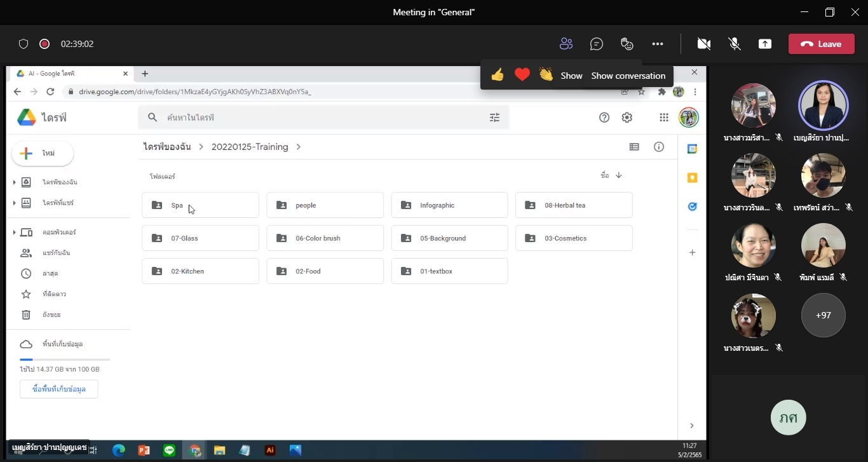Toggle the microphone mute

click(735, 44)
